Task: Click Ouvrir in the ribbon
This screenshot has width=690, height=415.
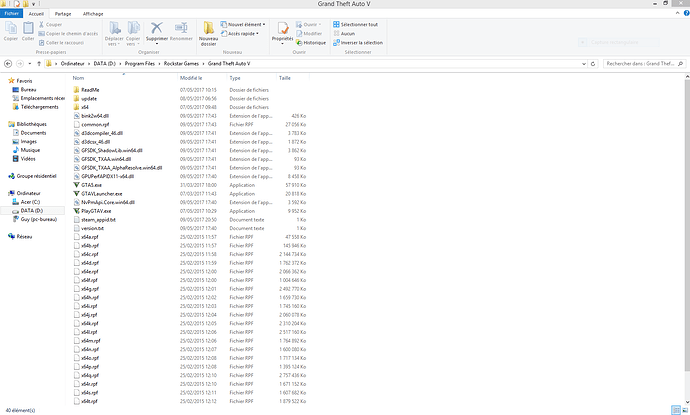Action: 308,25
